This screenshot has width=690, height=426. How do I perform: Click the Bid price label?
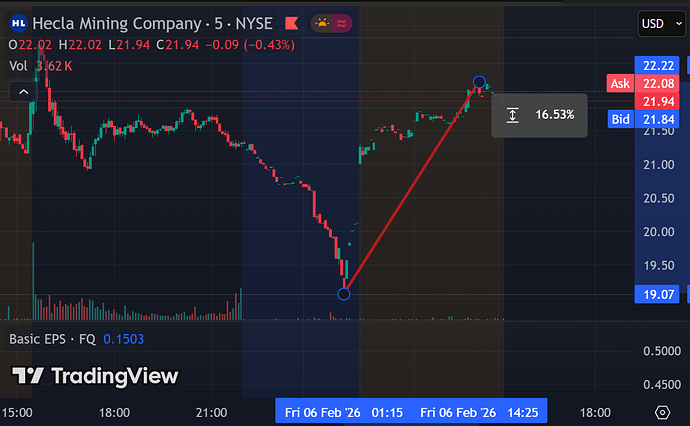tap(620, 119)
